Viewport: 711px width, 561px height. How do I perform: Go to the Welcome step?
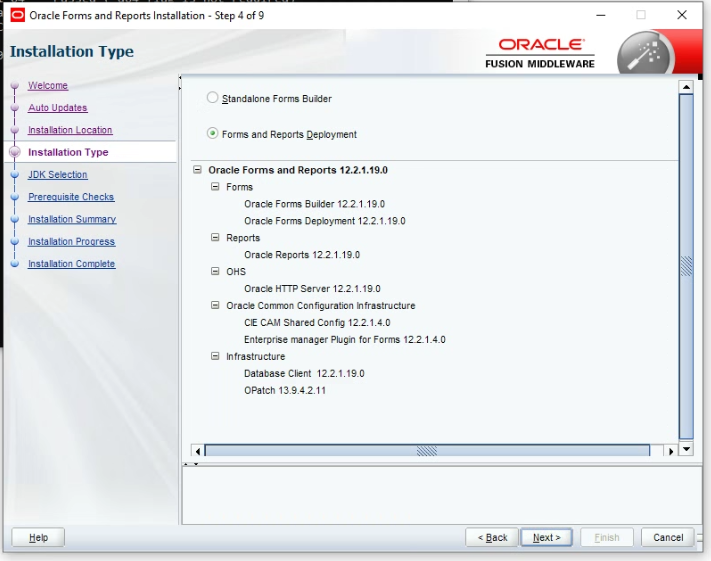(48, 85)
